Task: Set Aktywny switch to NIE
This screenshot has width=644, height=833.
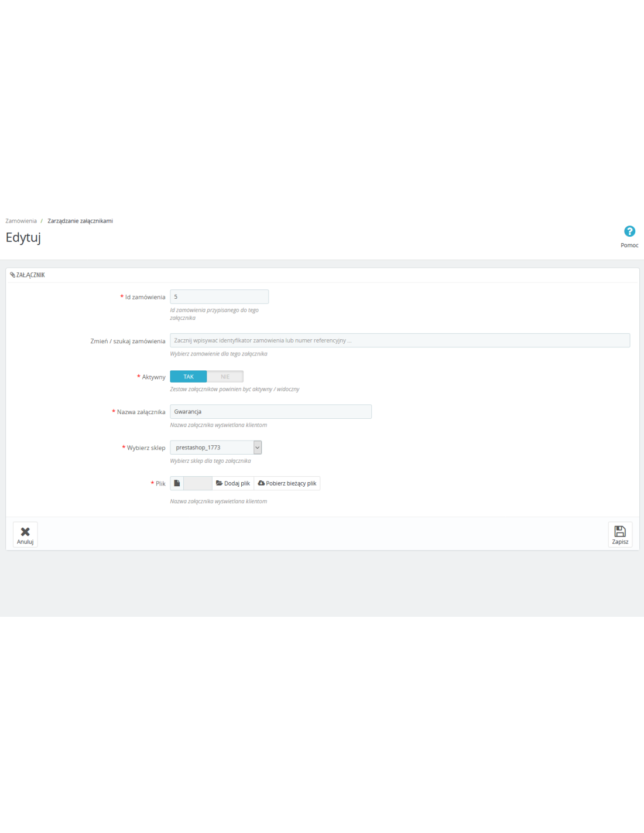Action: tap(225, 377)
